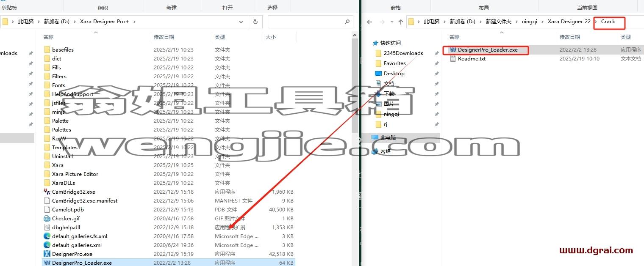Click the Fills folder icon
Screen dimensions: 644x266
tap(47, 67)
